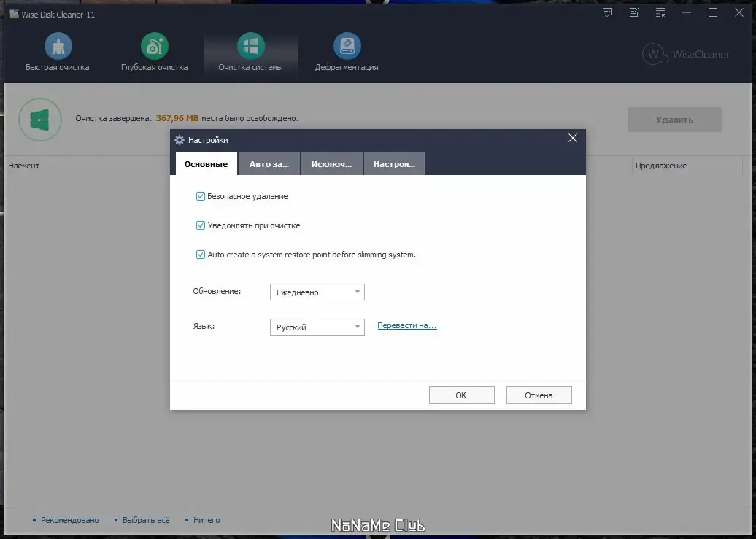Click the notes/edit icon in title bar
Viewport: 756px width, 539px height.
coord(634,13)
